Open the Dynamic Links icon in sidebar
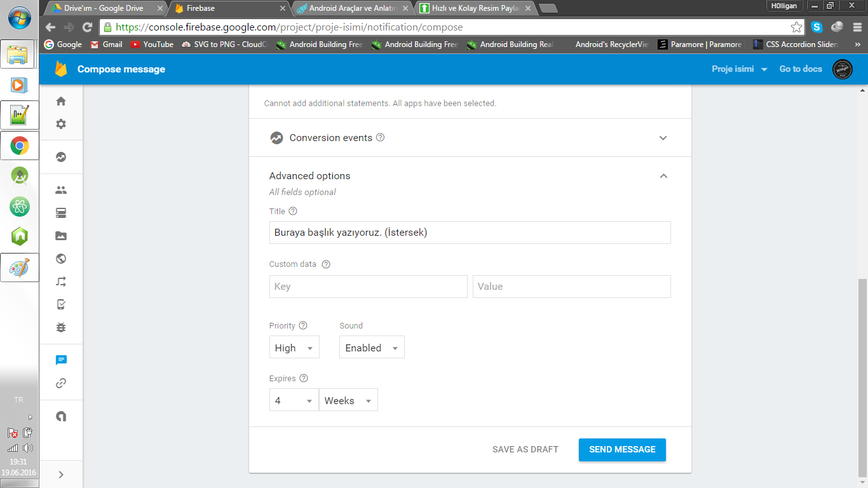This screenshot has width=868, height=488. click(61, 383)
